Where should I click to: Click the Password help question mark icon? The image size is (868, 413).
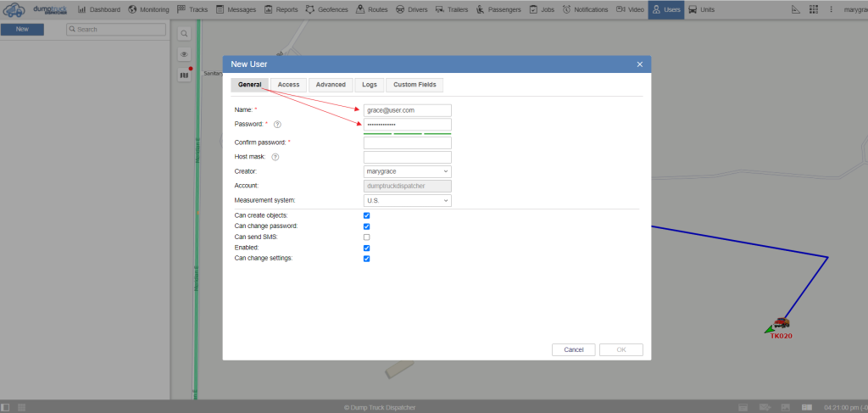[x=277, y=125]
